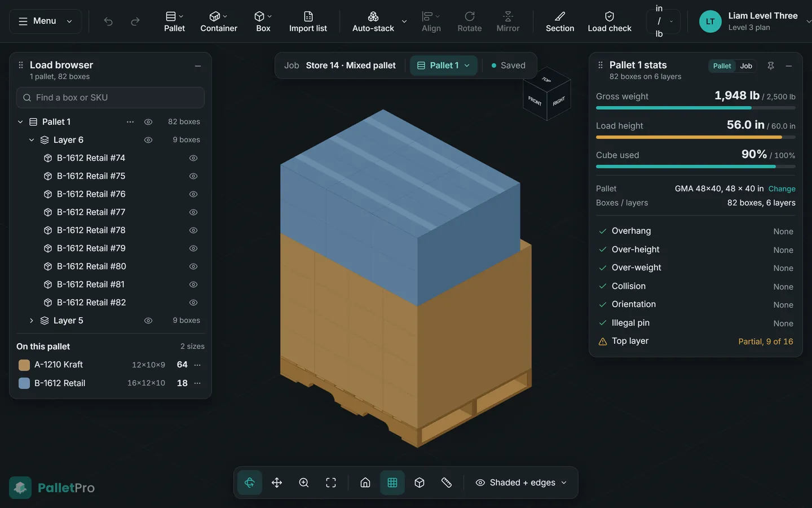Open the Auto-stack options arrow

(404, 21)
